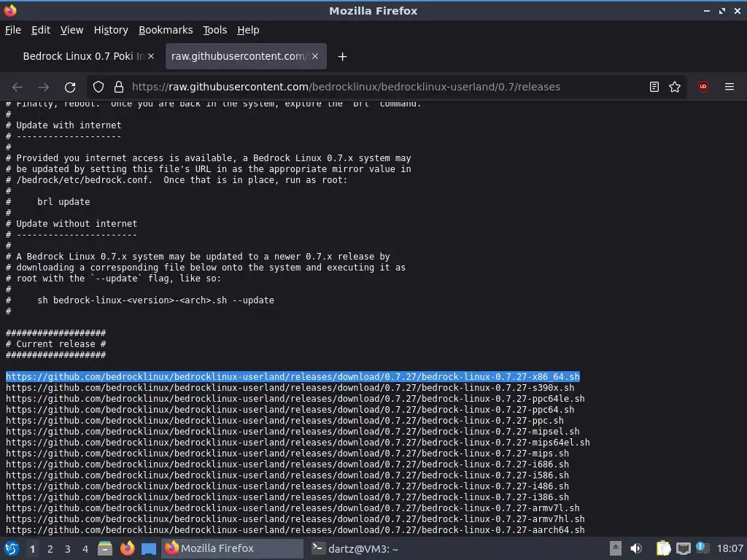Close the raw.githubusercontent.com tab
Viewport: 747px width, 560px height.
315,56
